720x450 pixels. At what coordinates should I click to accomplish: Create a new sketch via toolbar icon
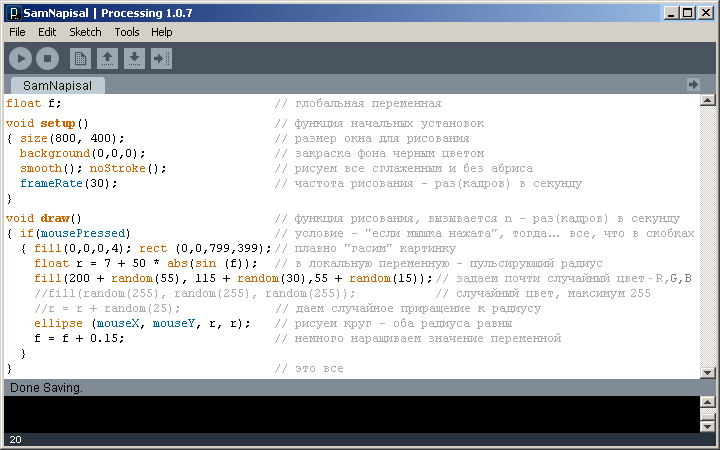[80, 59]
